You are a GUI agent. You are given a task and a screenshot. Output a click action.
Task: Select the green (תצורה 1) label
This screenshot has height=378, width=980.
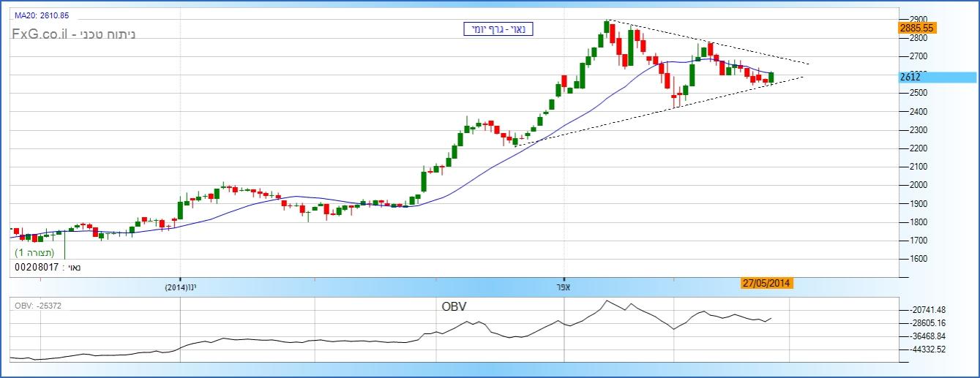click(34, 252)
